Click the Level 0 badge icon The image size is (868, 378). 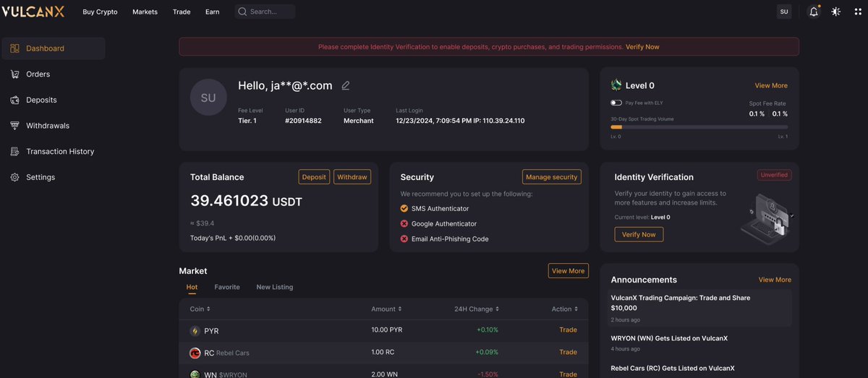click(x=616, y=85)
